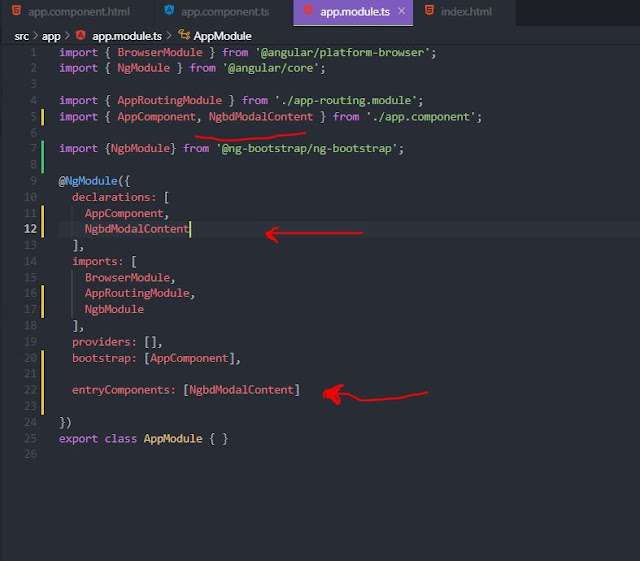
Task: Switch to the app.component.html tab
Action: (x=77, y=12)
